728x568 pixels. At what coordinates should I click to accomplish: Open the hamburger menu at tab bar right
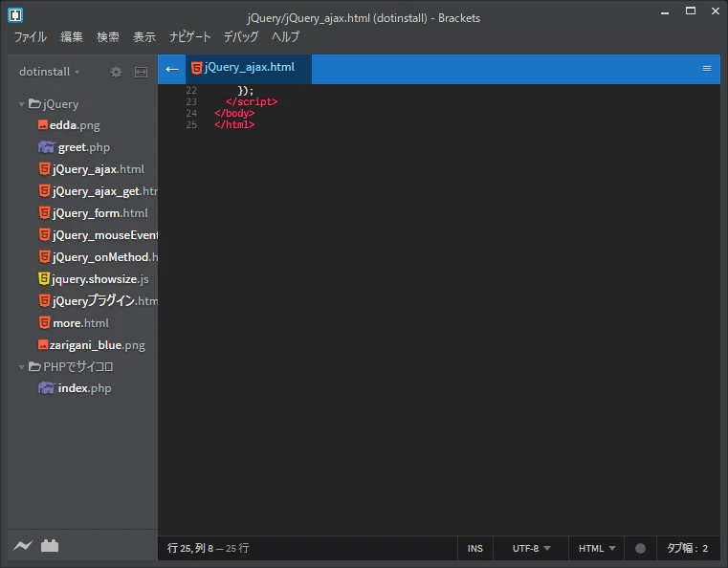click(707, 69)
